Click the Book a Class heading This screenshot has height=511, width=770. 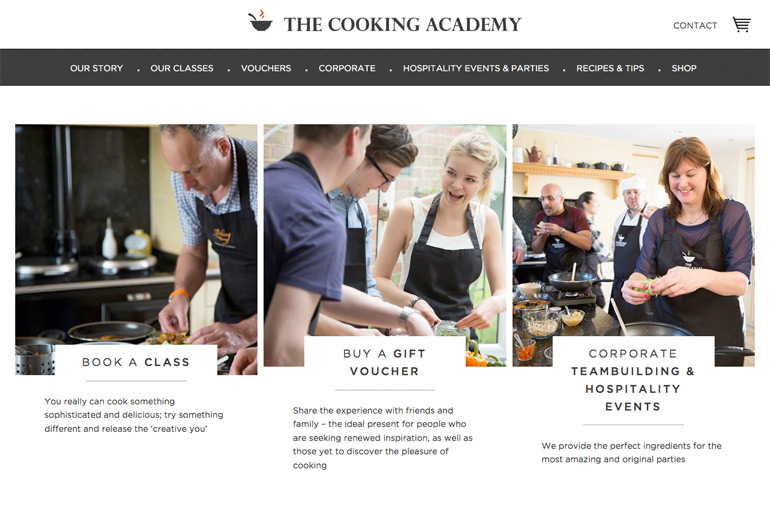[136, 362]
